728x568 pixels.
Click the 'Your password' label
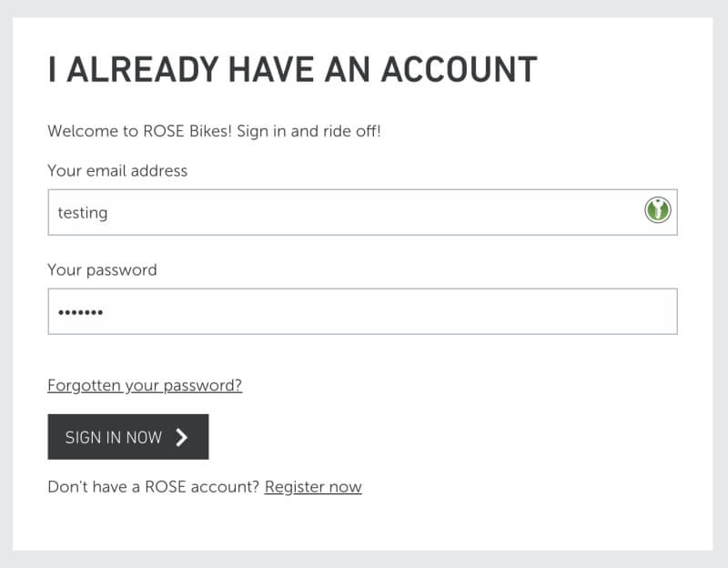102,269
